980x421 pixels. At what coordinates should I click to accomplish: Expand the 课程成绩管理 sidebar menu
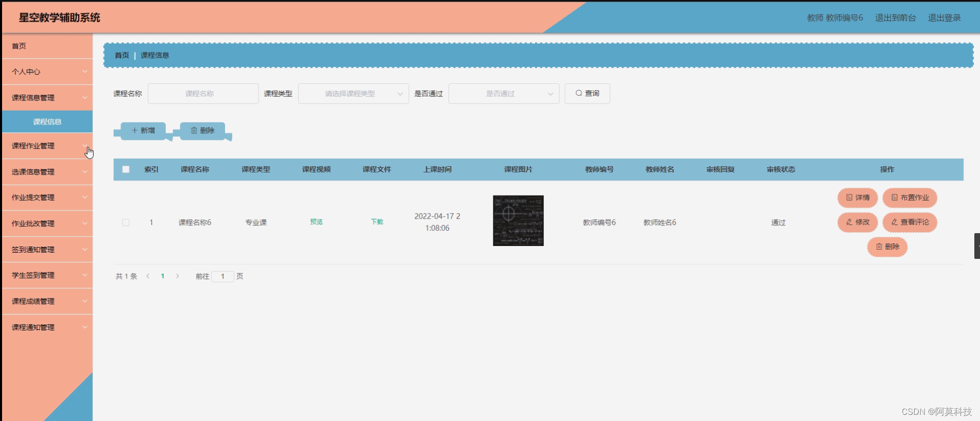(x=47, y=301)
